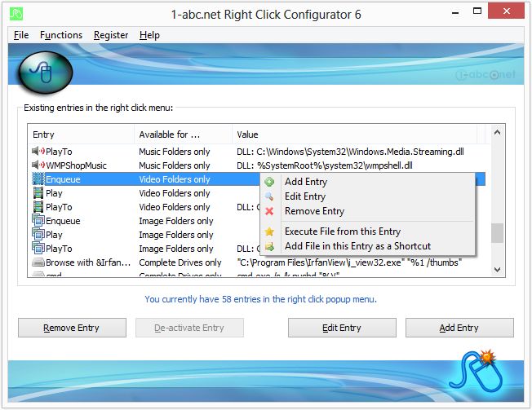Screen dimensions: 532x410
Task: Click film icon of Play video row
Action: pos(38,193)
